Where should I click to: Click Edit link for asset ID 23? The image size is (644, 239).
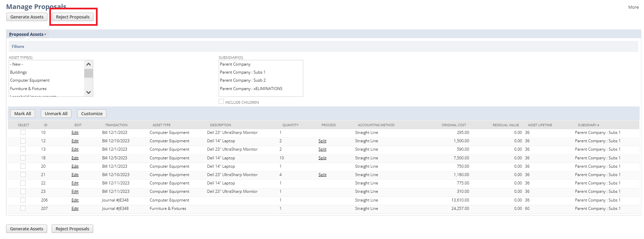pyautogui.click(x=75, y=191)
